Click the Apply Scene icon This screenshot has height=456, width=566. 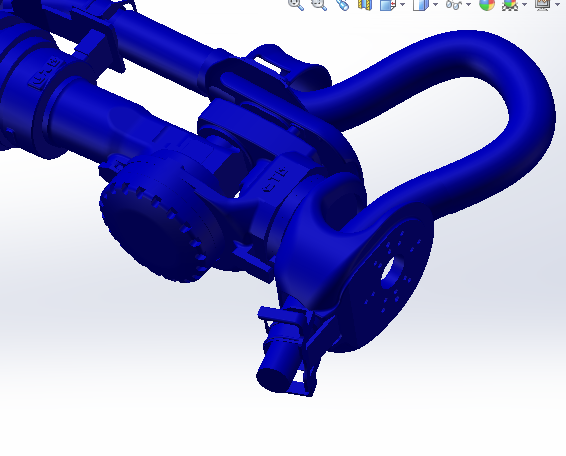tap(510, 4)
